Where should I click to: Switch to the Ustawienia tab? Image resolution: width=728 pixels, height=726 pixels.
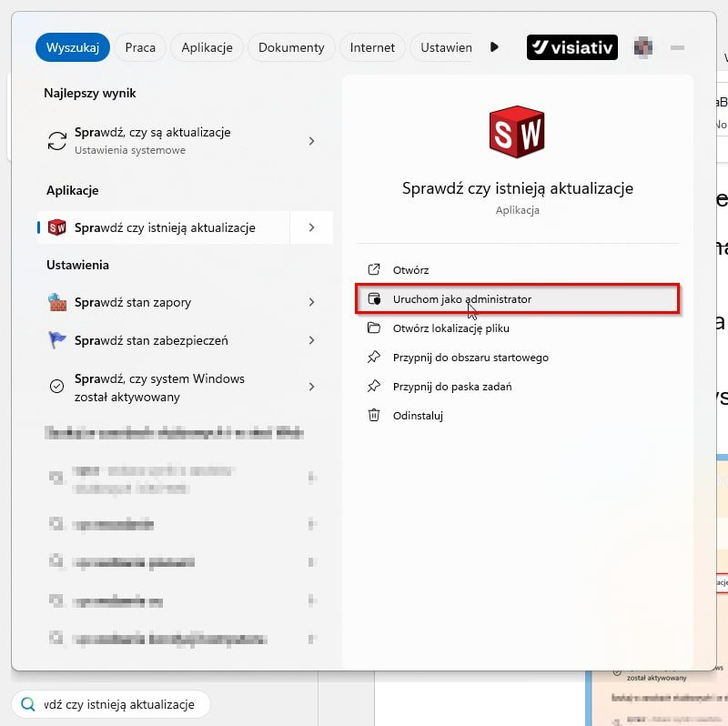[x=443, y=47]
